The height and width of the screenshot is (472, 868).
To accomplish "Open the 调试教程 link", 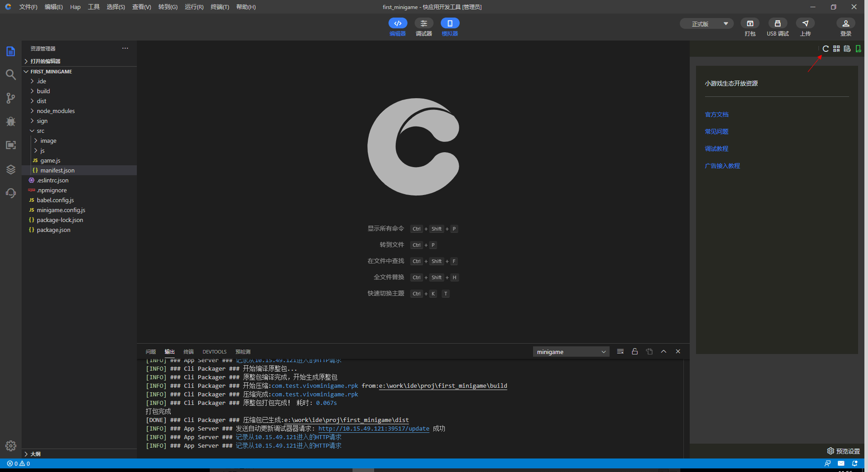I will click(x=717, y=149).
